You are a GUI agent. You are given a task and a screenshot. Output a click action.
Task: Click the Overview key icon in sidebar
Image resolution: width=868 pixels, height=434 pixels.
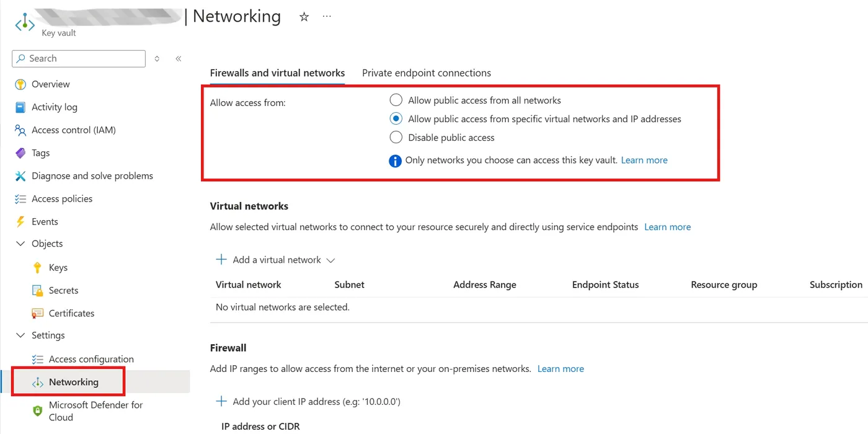click(20, 84)
